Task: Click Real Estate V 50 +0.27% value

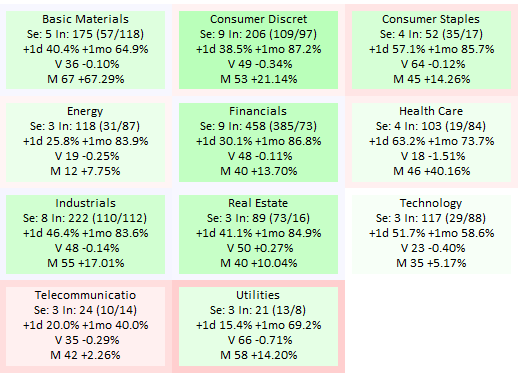Action: click(x=260, y=248)
